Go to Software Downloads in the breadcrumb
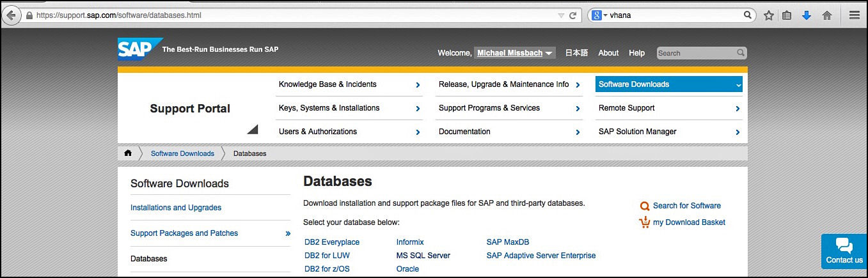The image size is (868, 278). coord(182,153)
